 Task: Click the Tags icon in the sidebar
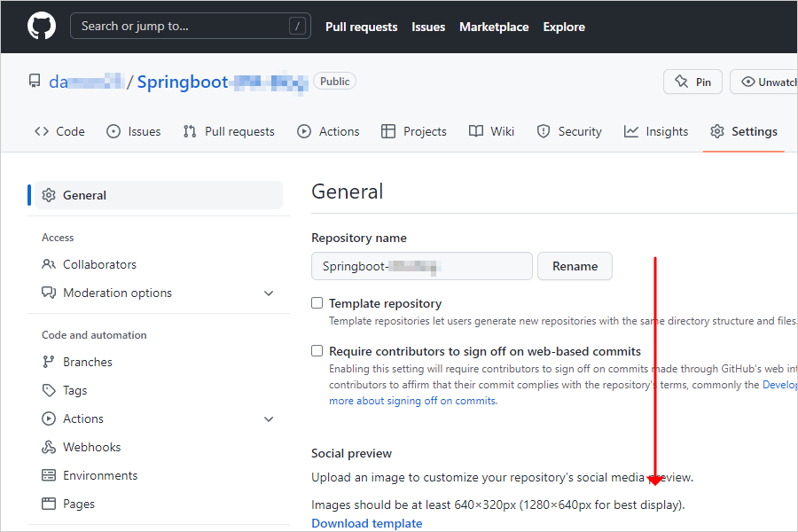click(51, 390)
